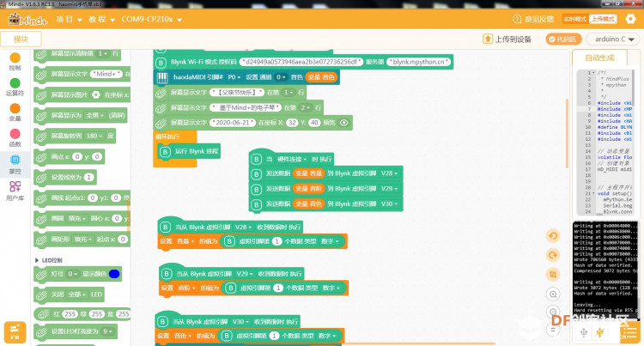Screen dimensions: 644x346
Task: Click the piano icon on haodaMIDI block
Action: (162, 77)
